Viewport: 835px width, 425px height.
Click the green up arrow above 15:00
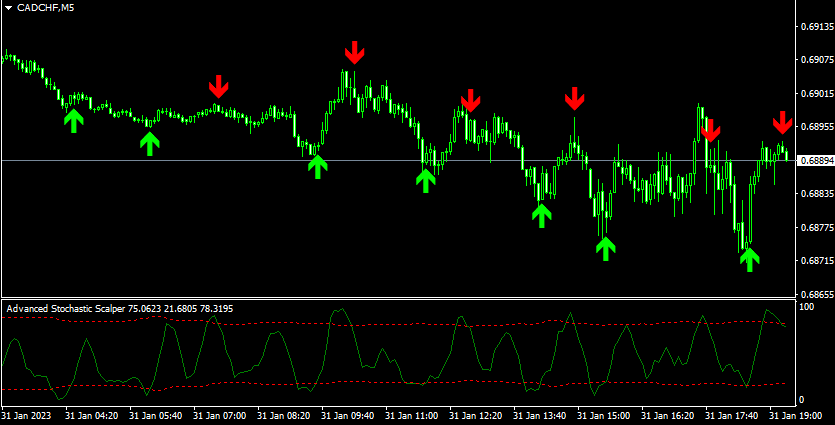(x=605, y=248)
